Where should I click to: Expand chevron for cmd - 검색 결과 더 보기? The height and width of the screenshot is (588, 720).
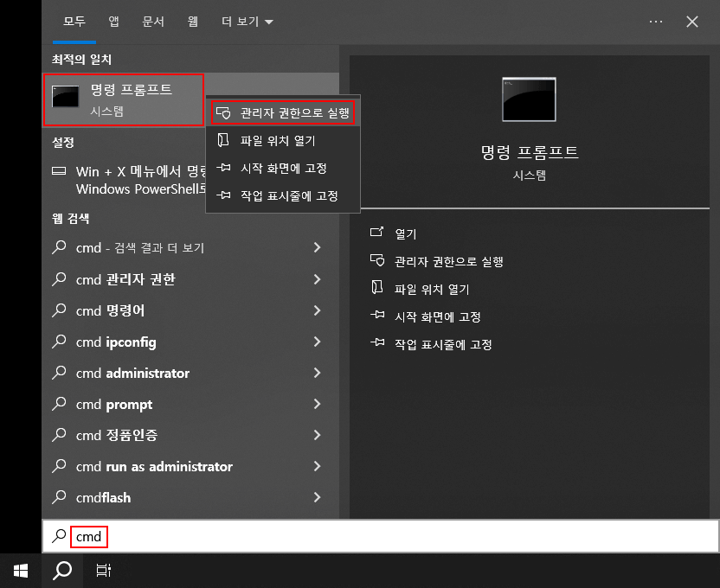pos(317,247)
